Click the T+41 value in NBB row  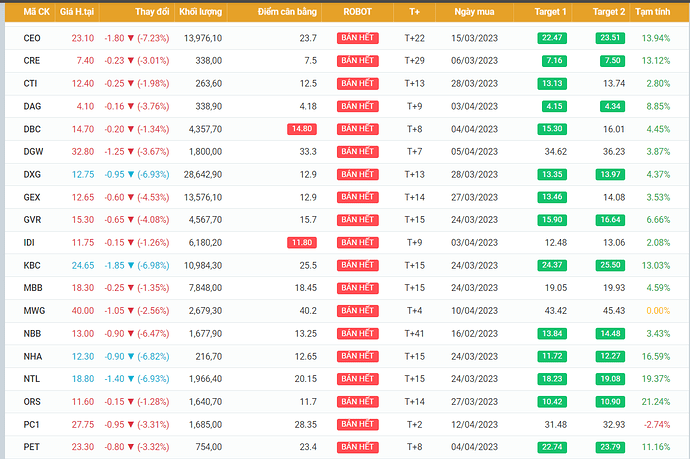(x=415, y=334)
